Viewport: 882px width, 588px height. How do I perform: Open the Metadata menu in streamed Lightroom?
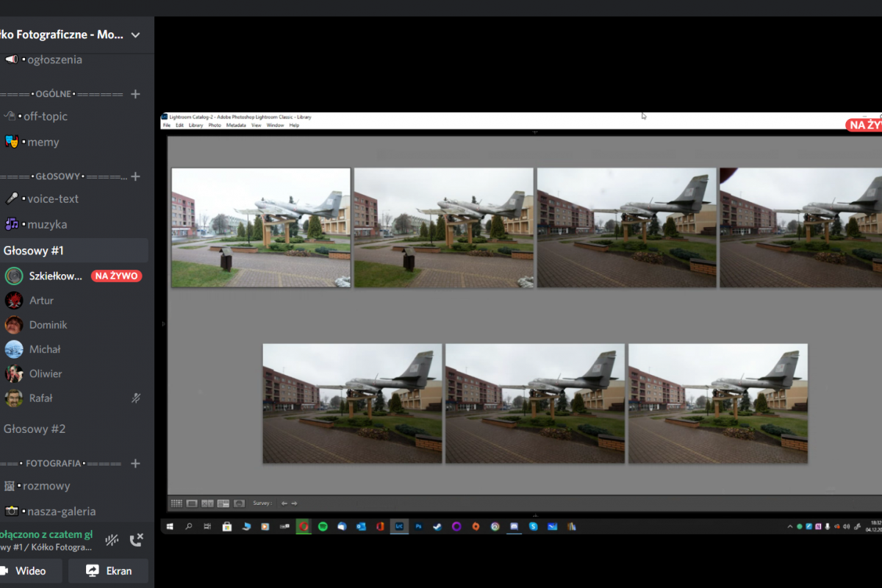coord(236,126)
